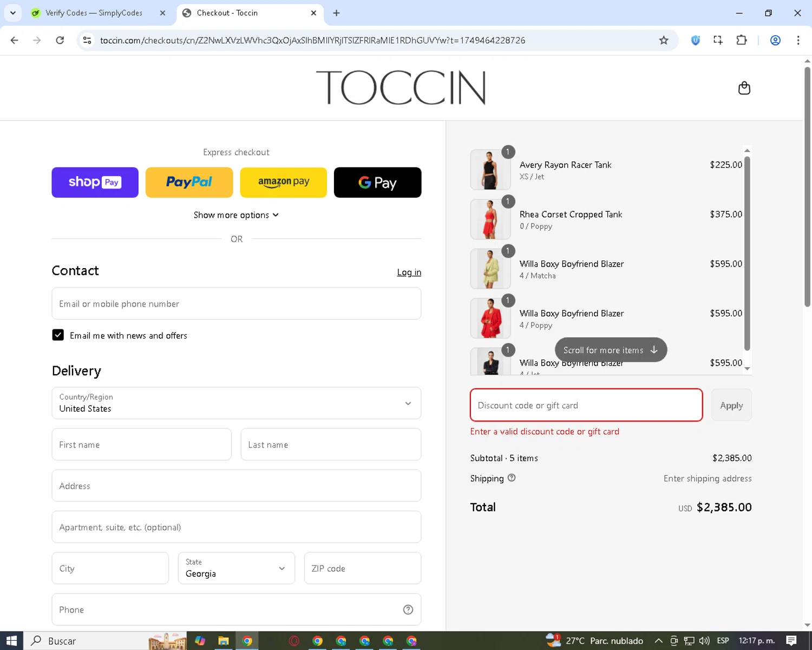This screenshot has height=650, width=812.
Task: Click the order items list scrollbar
Action: point(747,253)
